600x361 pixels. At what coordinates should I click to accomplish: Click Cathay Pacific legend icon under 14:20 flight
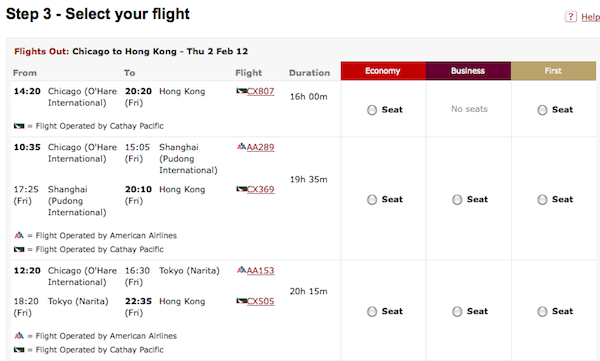(x=19, y=126)
